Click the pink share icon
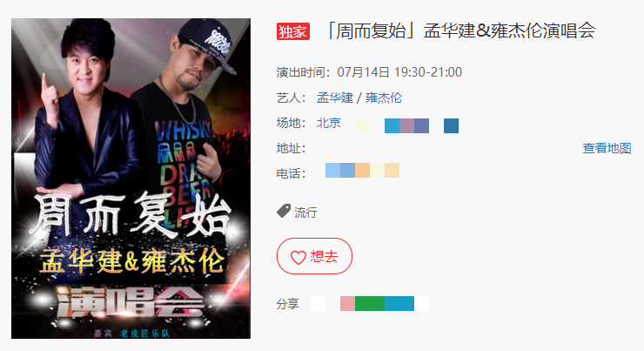 347,303
